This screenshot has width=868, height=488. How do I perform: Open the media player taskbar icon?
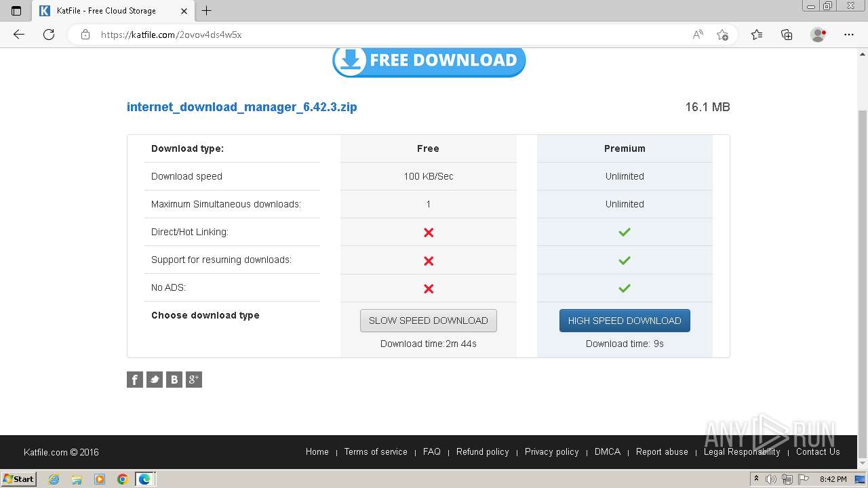point(100,479)
